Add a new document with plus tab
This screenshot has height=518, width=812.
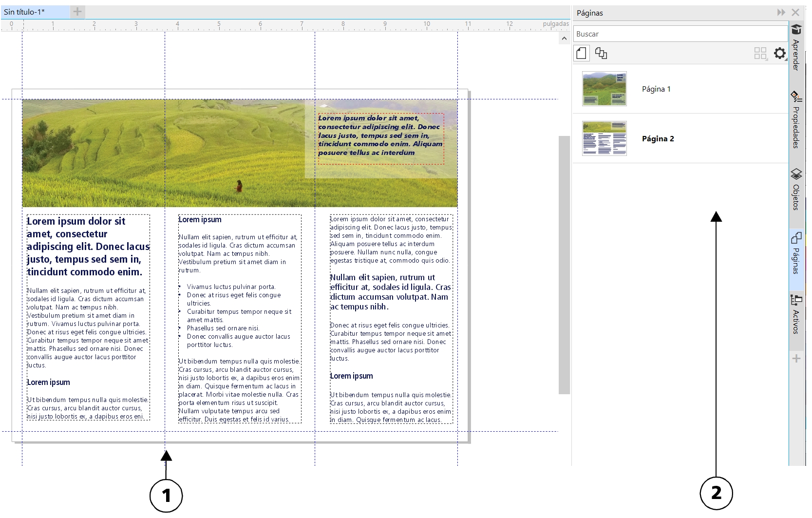77,12
